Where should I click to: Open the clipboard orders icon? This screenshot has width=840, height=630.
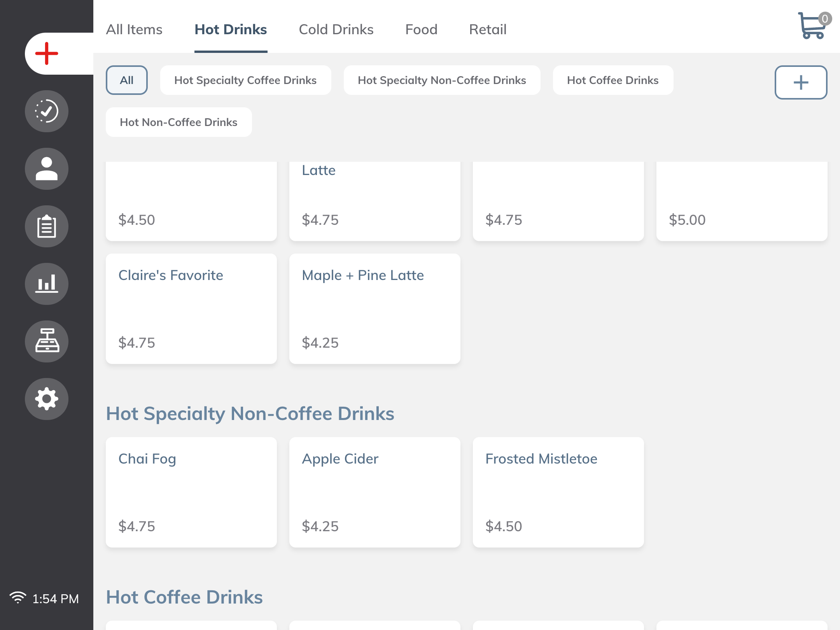(x=47, y=226)
